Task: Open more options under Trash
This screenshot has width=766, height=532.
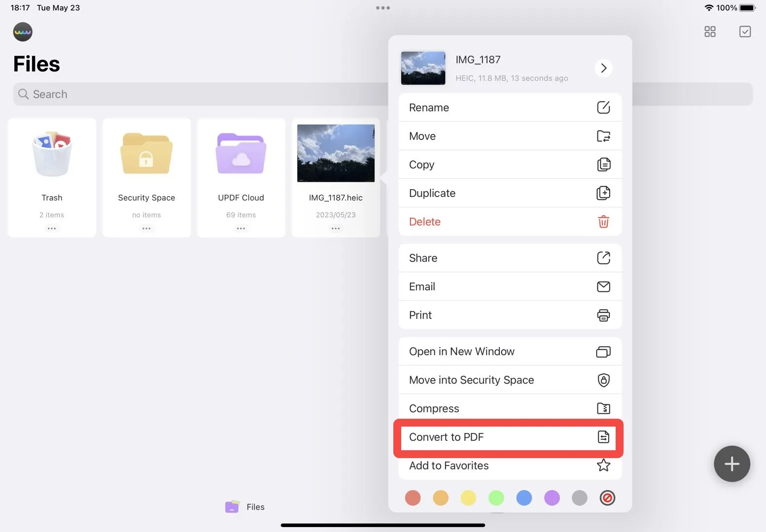Action: [52, 229]
